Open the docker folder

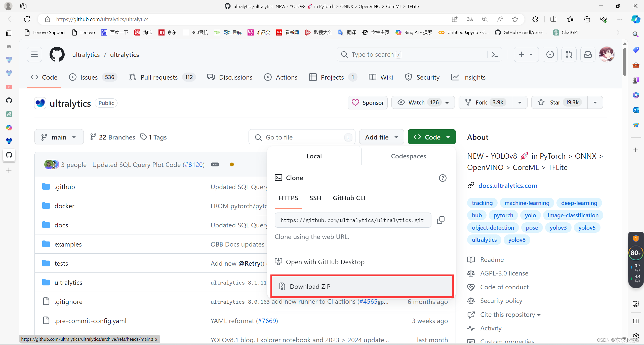[x=64, y=206]
